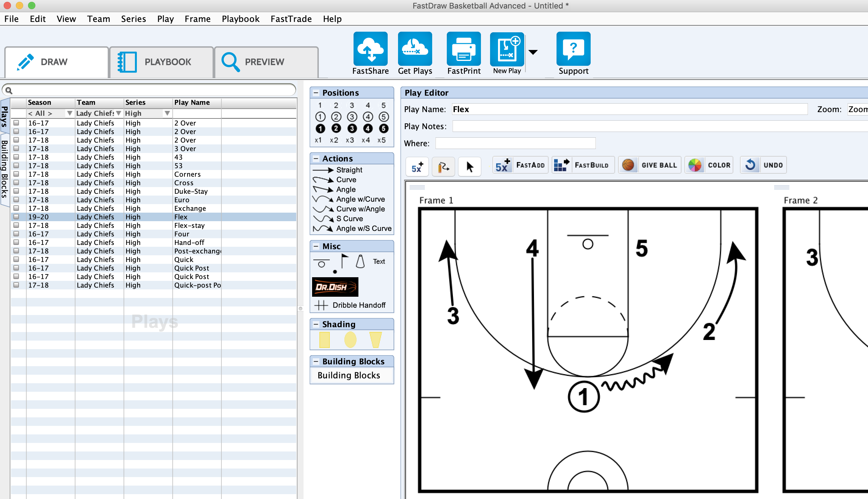
Task: Expand the New Play dropdown arrow
Action: pyautogui.click(x=533, y=52)
